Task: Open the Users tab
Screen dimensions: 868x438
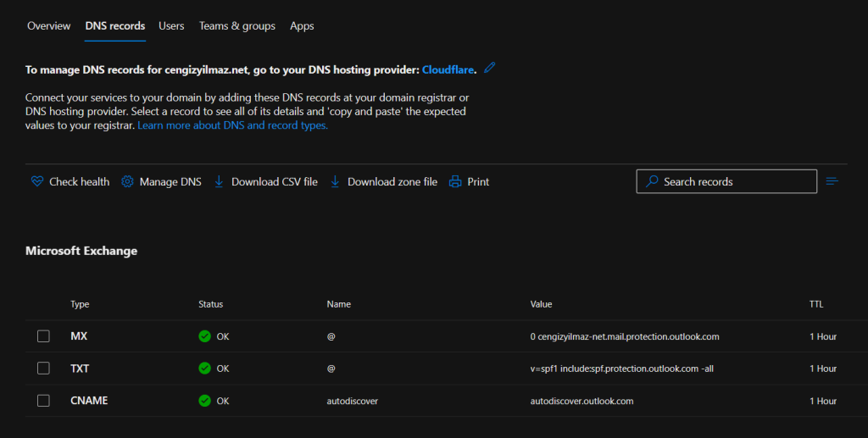Action: (171, 26)
